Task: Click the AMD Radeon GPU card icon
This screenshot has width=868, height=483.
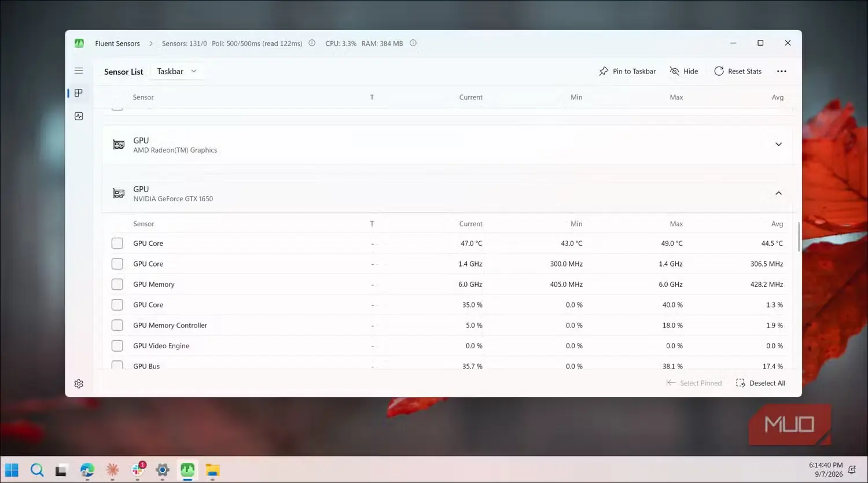Action: coord(119,145)
